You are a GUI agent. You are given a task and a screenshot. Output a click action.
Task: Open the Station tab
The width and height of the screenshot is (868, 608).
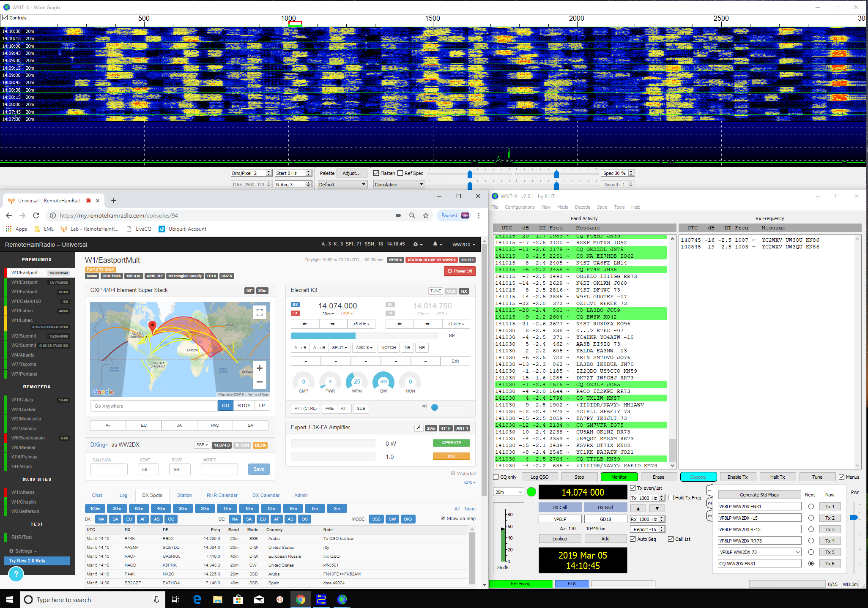184,495
